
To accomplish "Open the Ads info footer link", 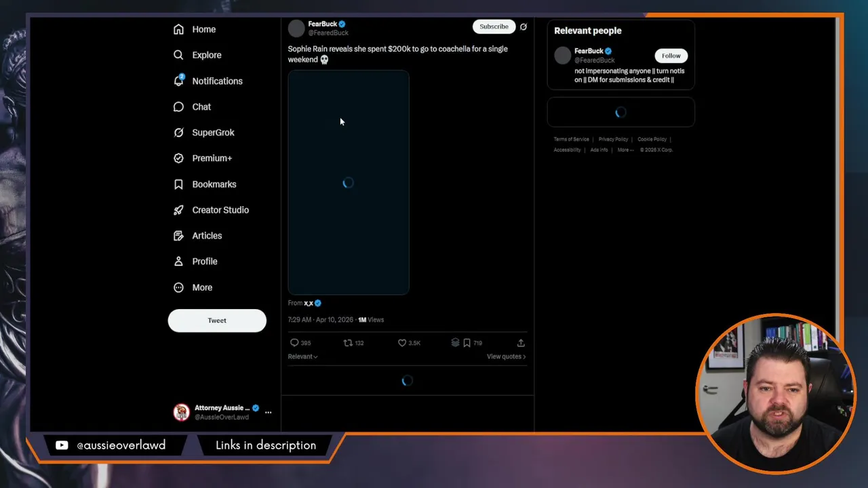I will (x=599, y=150).
